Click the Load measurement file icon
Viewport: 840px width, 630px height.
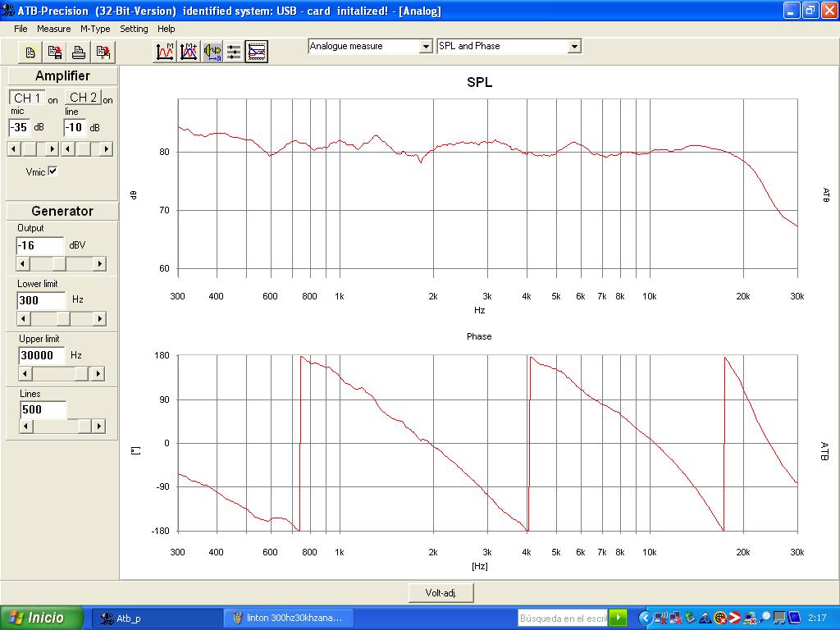click(103, 52)
